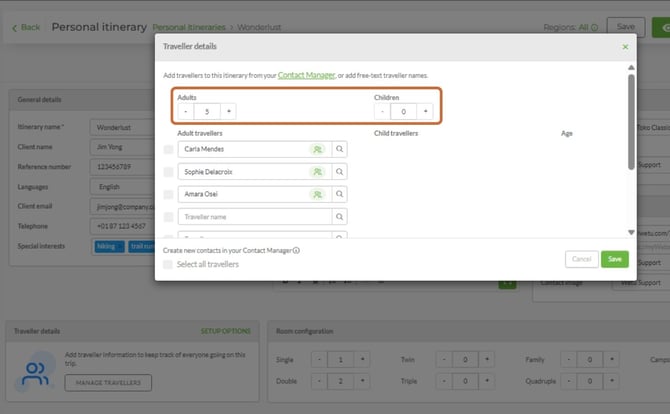
Task: Check the box next to Carla Mendes
Action: click(168, 149)
